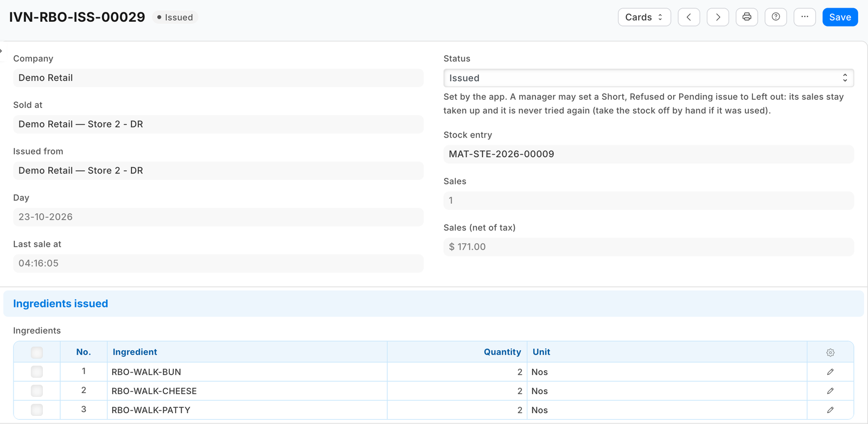Open the help question mark icon
This screenshot has height=424, width=868.
(776, 17)
